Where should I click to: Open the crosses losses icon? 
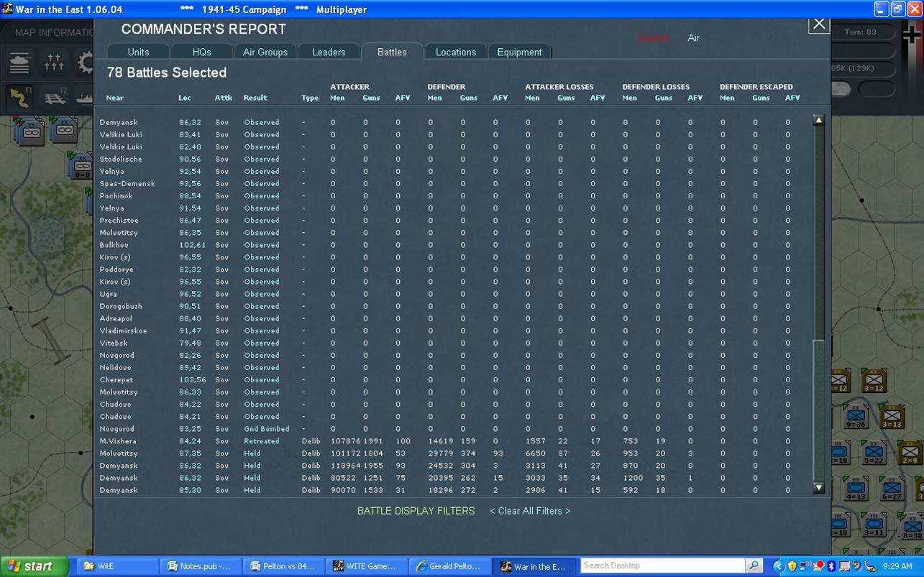(54, 63)
